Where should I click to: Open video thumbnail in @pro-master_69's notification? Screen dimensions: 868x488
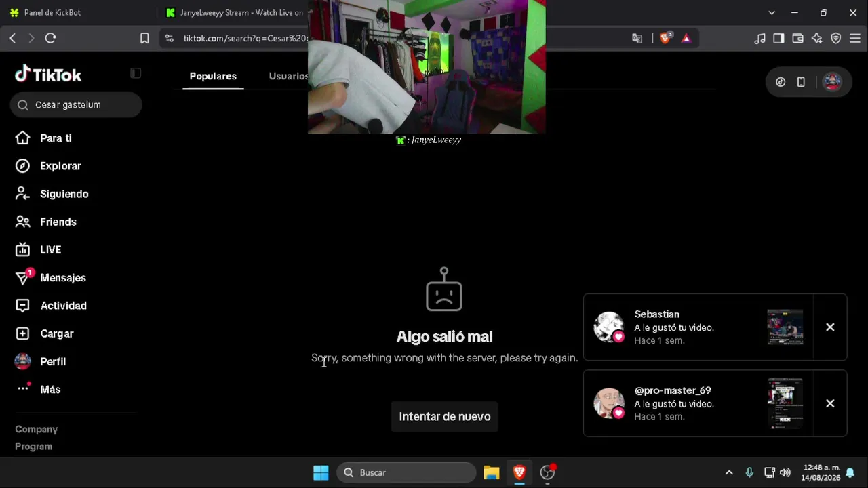(785, 403)
